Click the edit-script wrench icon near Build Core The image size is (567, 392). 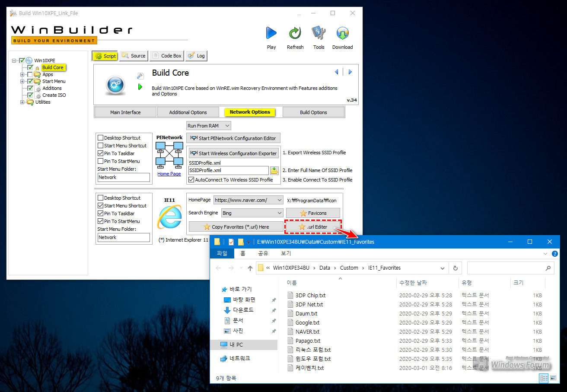(x=140, y=76)
